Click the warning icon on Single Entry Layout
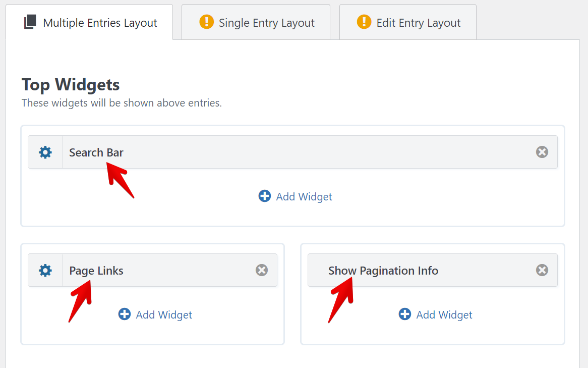 (207, 22)
